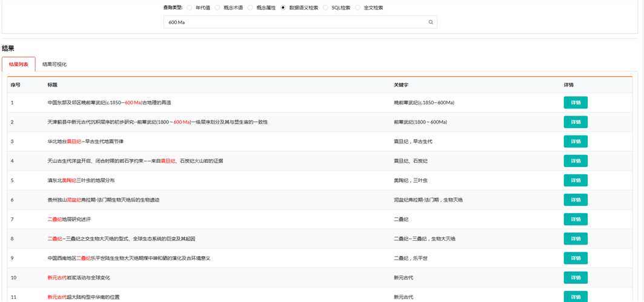Click title 中国西南地区二叠纪乐平世
The width and height of the screenshot is (644, 302).
click(129, 258)
